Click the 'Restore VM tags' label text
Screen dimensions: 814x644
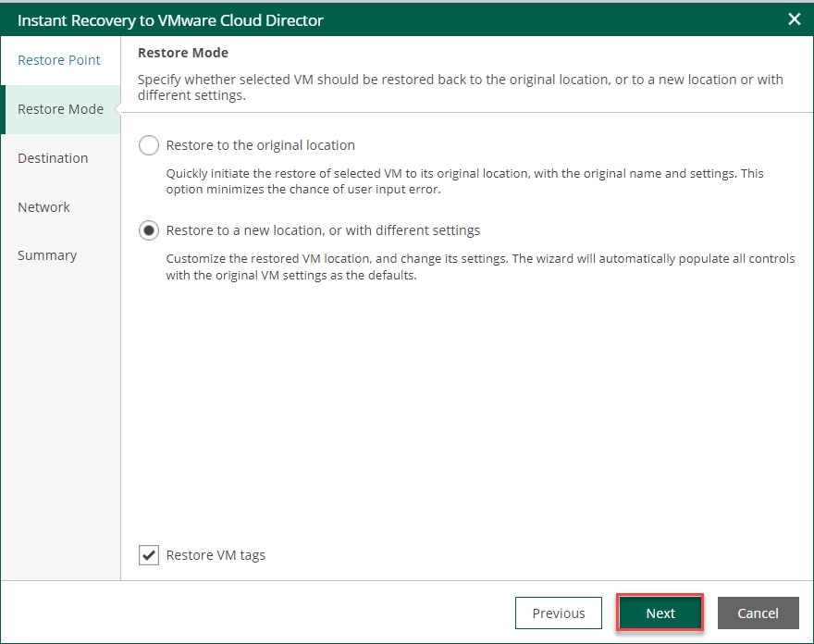216,555
